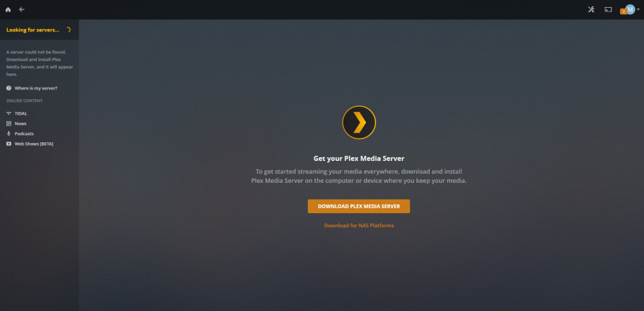This screenshot has height=311, width=644.
Task: Click the TIDAL logo icon
Action: [8, 113]
